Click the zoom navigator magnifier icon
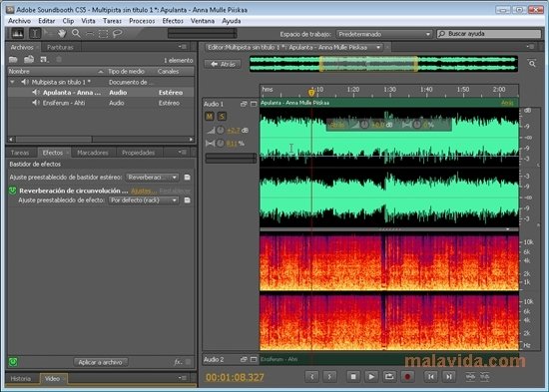The width and height of the screenshot is (549, 392). pyautogui.click(x=532, y=64)
